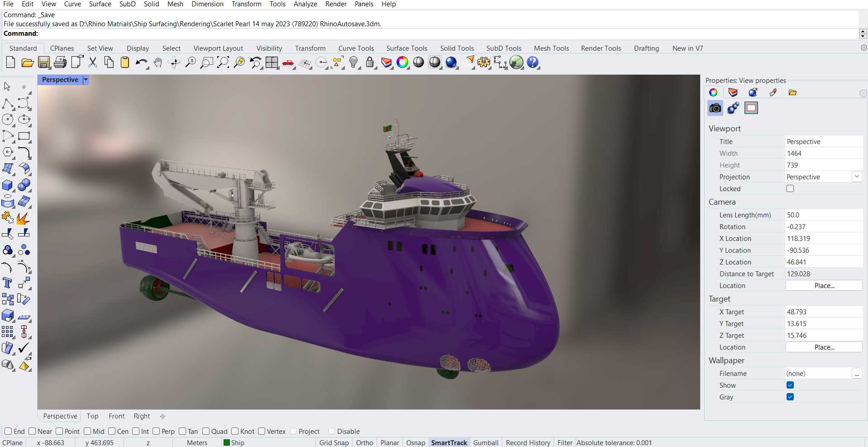
Task: Click the Undo arrow icon
Action: coord(142,62)
